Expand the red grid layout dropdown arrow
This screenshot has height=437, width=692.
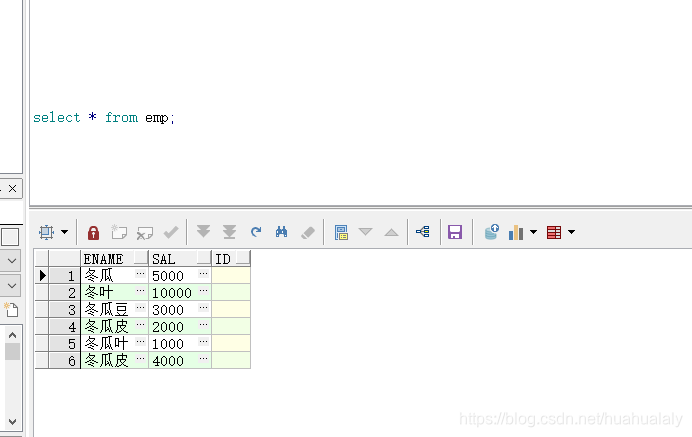click(572, 232)
